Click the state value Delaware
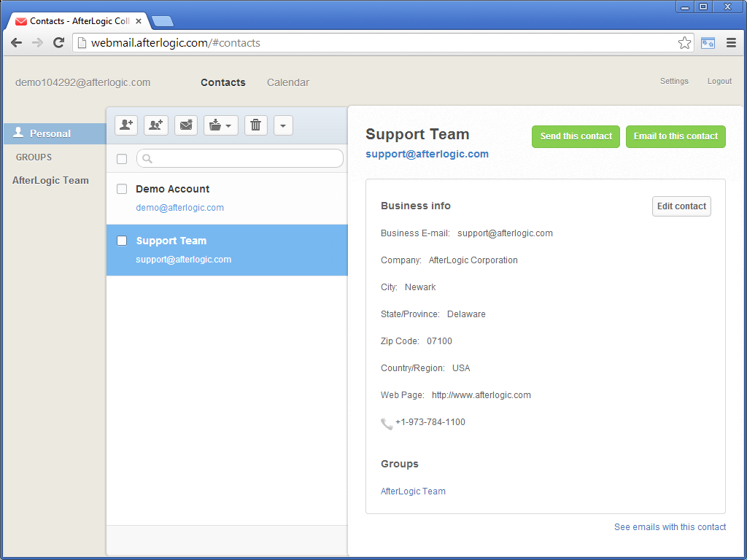This screenshot has width=747, height=560. 466,314
